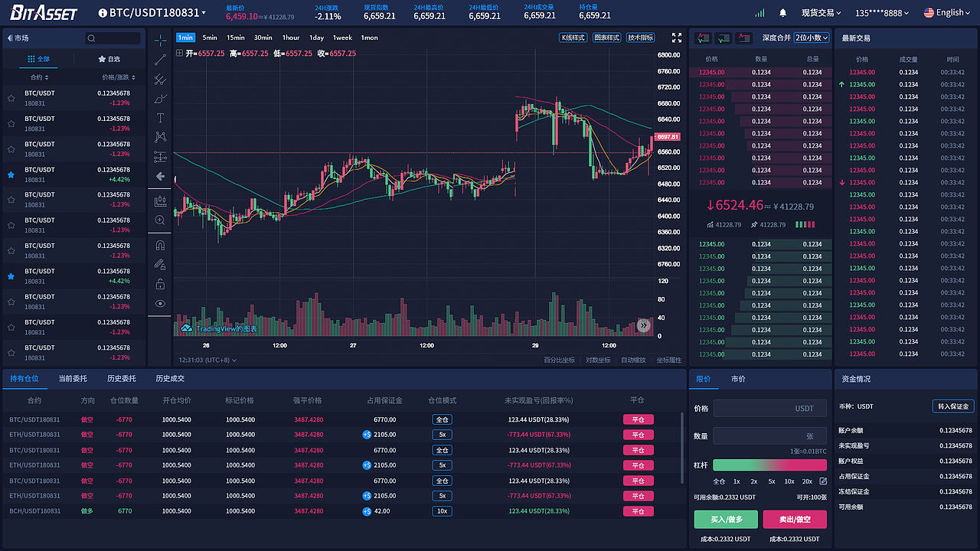Open the notifications bell icon

(x=782, y=11)
